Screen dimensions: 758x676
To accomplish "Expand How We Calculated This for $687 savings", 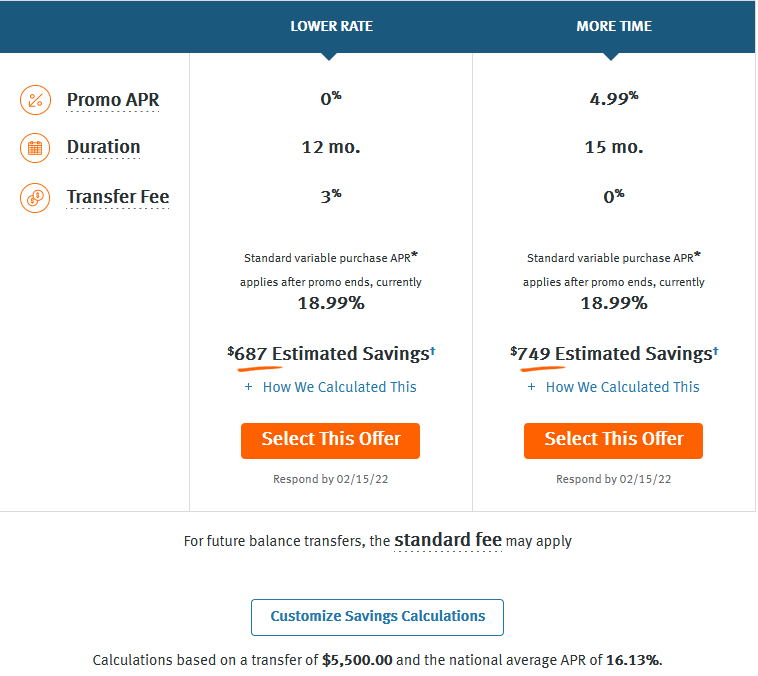I will pos(339,387).
